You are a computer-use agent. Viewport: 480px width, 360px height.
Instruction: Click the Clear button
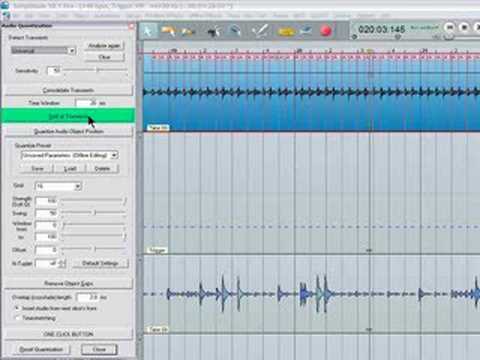click(104, 57)
